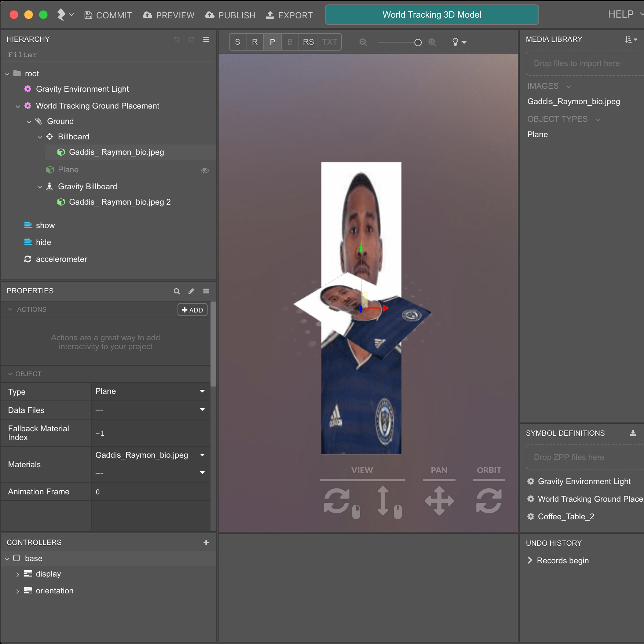This screenshot has width=644, height=644.
Task: Click Records begin in Undo History
Action: [562, 560]
